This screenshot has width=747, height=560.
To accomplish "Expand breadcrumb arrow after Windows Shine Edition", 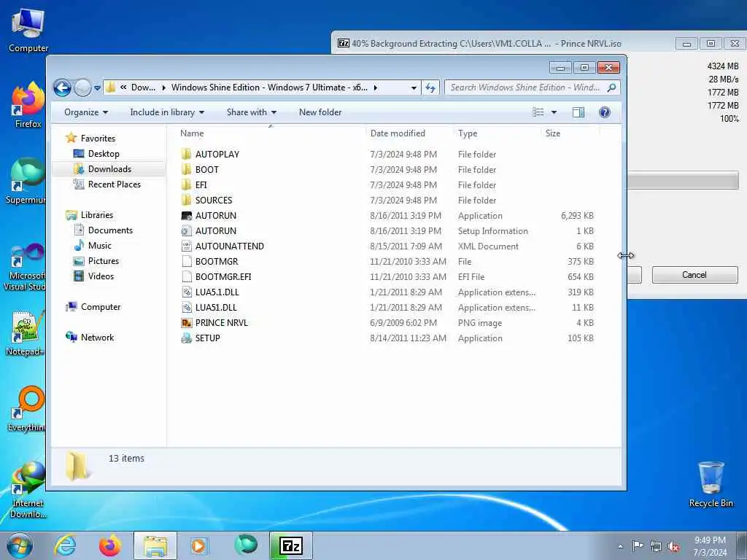I will [376, 87].
